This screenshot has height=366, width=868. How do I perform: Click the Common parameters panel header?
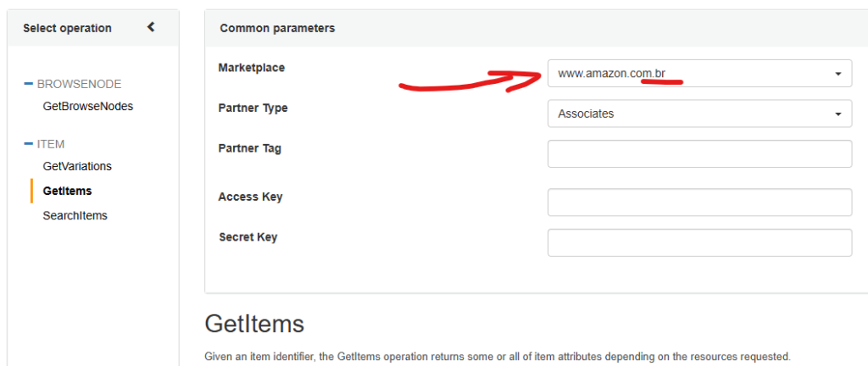click(536, 28)
